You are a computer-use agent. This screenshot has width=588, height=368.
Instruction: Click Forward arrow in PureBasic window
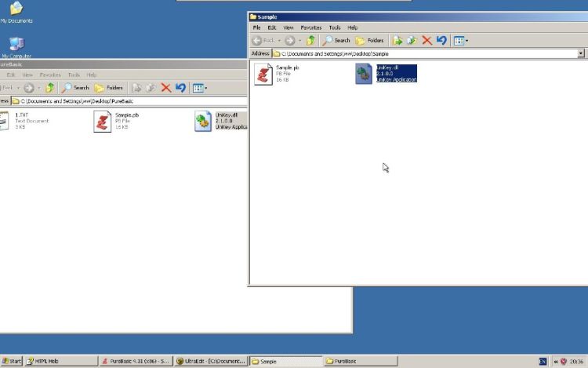pos(29,88)
